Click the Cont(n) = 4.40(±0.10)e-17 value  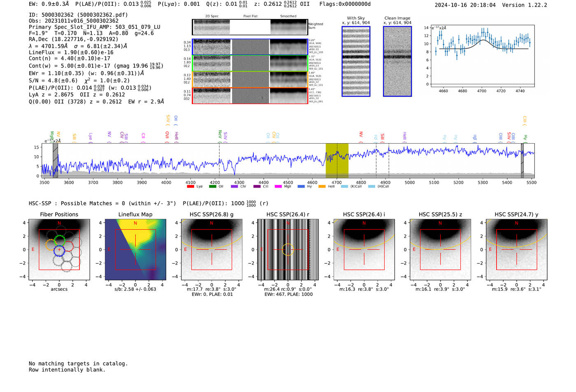click(x=70, y=58)
